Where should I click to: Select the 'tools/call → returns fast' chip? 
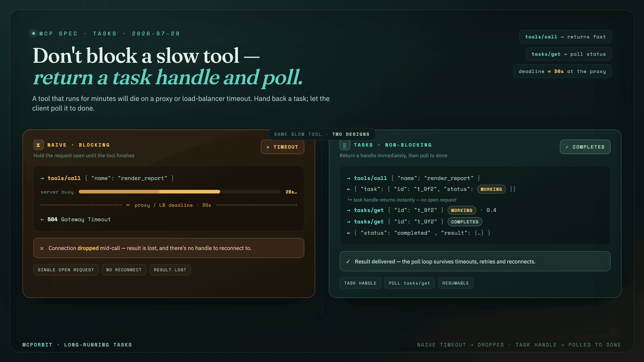coord(566,37)
